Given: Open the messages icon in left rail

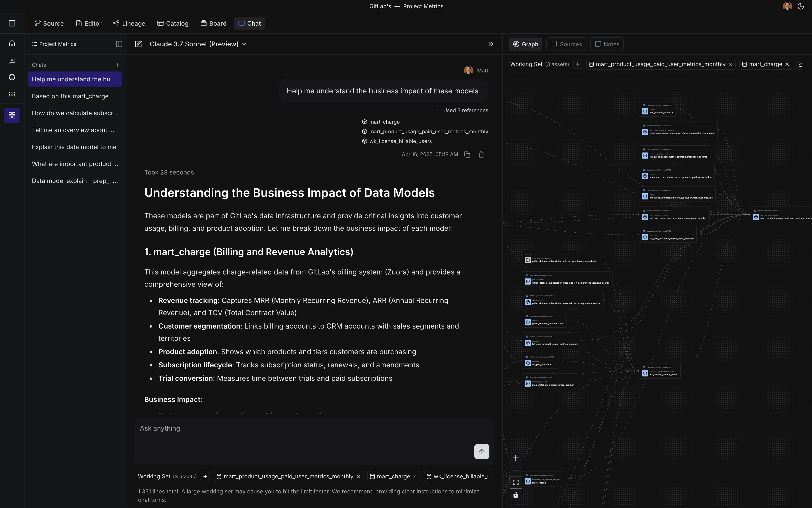Looking at the screenshot, I should click(12, 60).
